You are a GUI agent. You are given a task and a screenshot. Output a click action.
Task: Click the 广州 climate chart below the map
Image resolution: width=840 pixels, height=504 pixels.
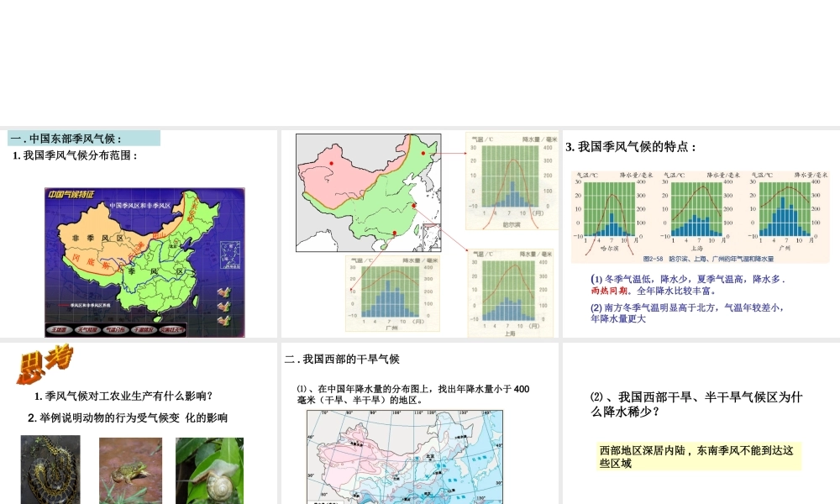392,293
